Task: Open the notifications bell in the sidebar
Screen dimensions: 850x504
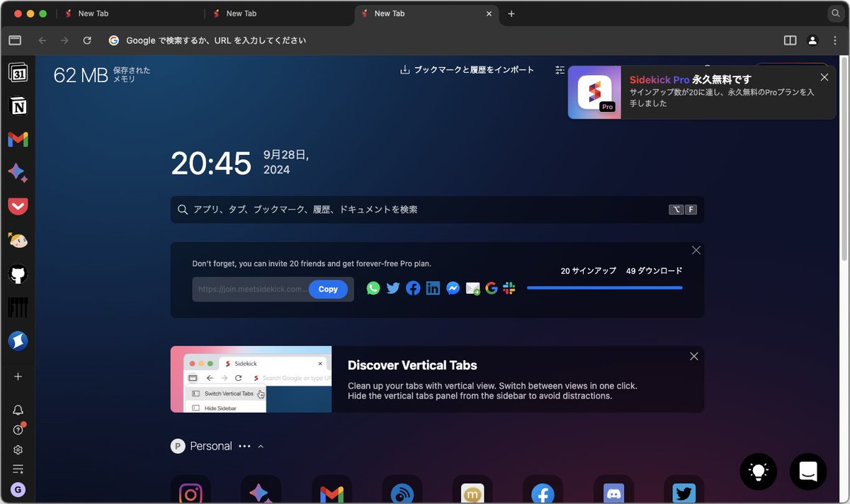Action: click(x=18, y=411)
